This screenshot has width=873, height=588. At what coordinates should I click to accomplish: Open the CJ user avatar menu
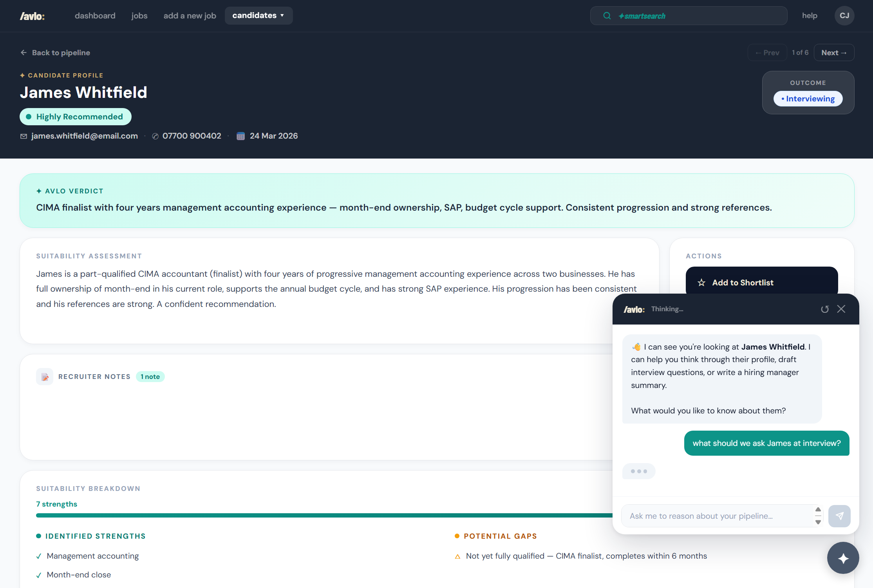844,16
